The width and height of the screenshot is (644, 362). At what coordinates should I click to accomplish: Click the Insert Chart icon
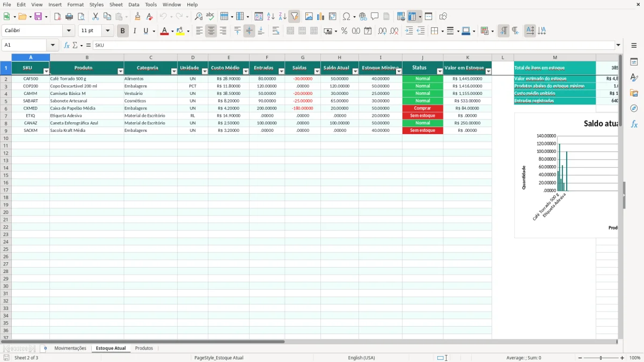pos(321,17)
